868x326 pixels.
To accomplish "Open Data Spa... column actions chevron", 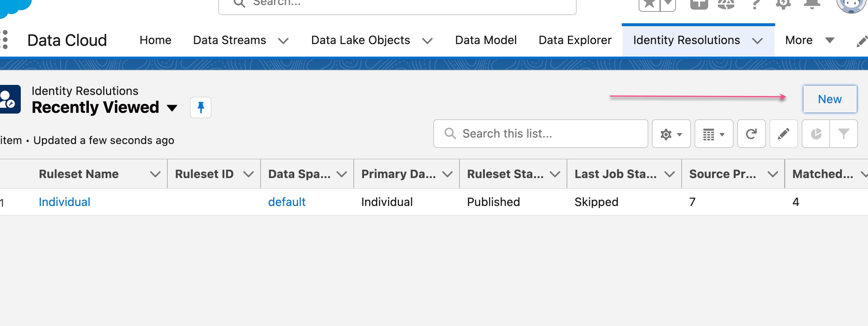I will (342, 174).
